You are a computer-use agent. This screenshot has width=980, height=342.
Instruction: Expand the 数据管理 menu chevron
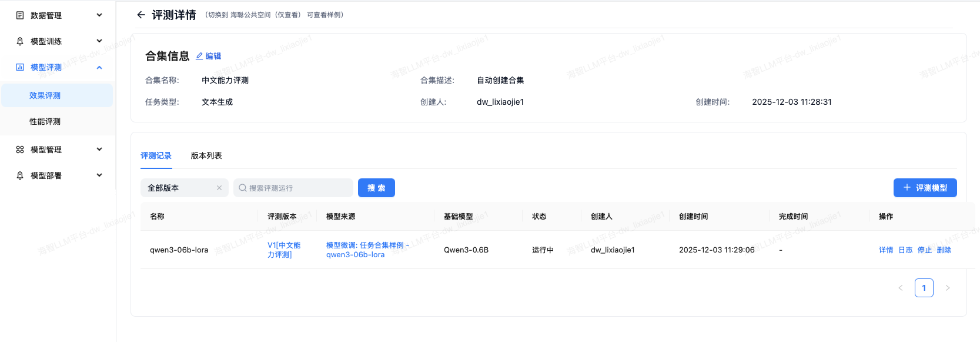click(99, 15)
